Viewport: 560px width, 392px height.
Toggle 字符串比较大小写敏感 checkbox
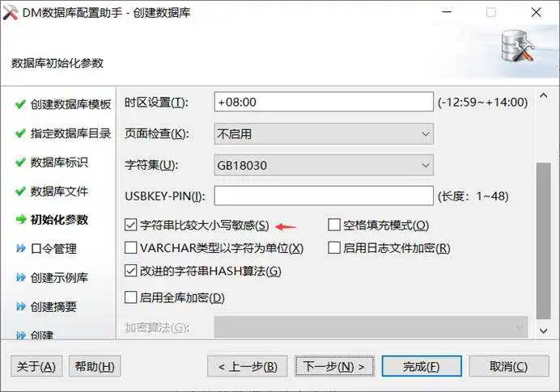131,225
